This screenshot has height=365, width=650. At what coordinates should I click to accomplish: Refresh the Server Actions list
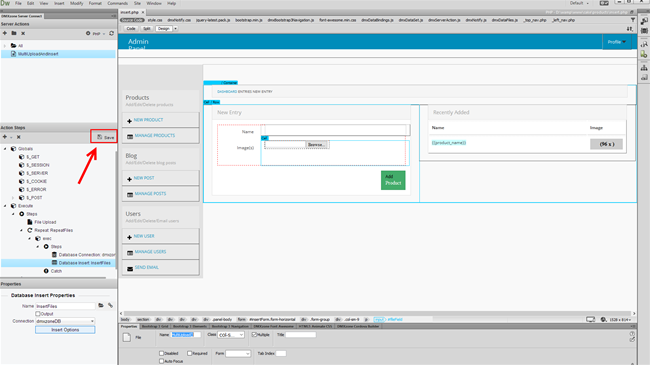[111, 33]
